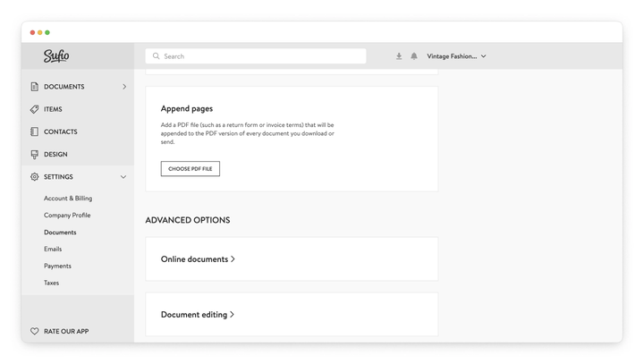This screenshot has width=644, height=364.
Task: Click the ADVANCED OPTIONS heading
Action: pyautogui.click(x=188, y=220)
